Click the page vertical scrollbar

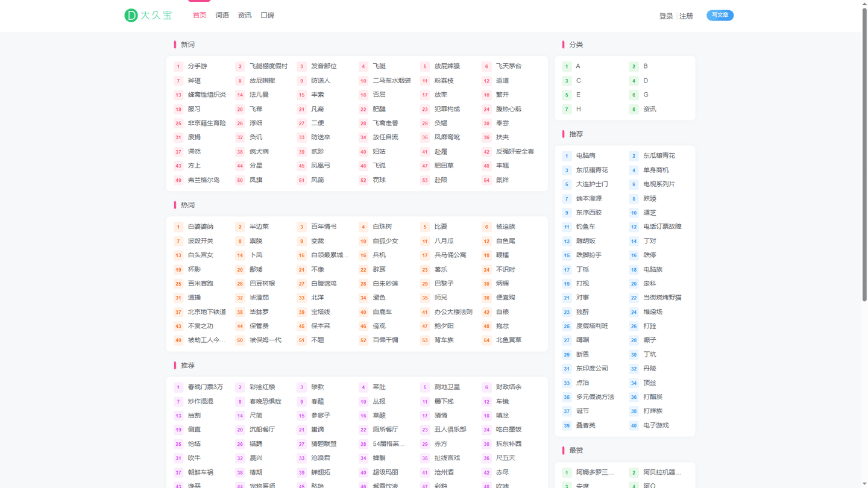864,154
